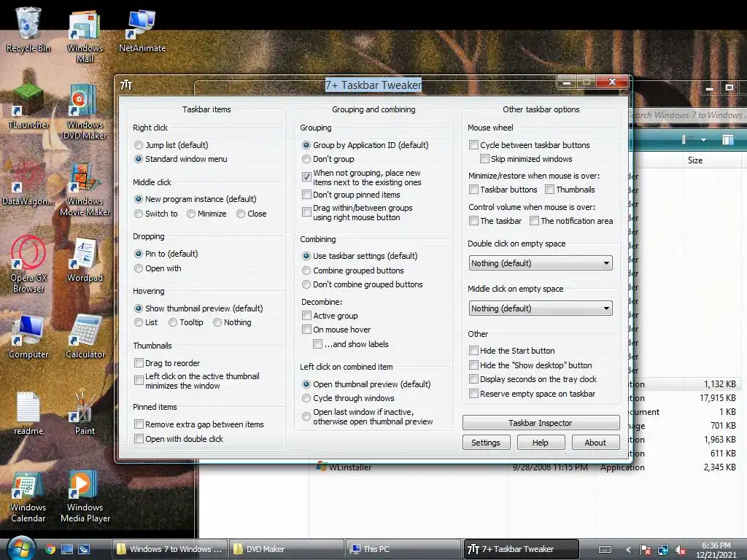Open Calculator desktop shortcut
Image resolution: width=747 pixels, height=560 pixels.
click(x=85, y=337)
